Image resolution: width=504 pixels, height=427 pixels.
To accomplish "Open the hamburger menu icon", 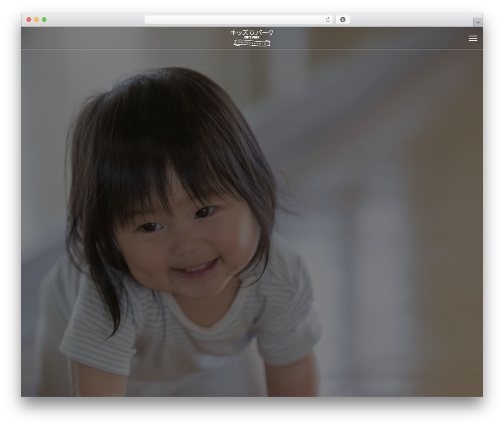I will pos(473,38).
